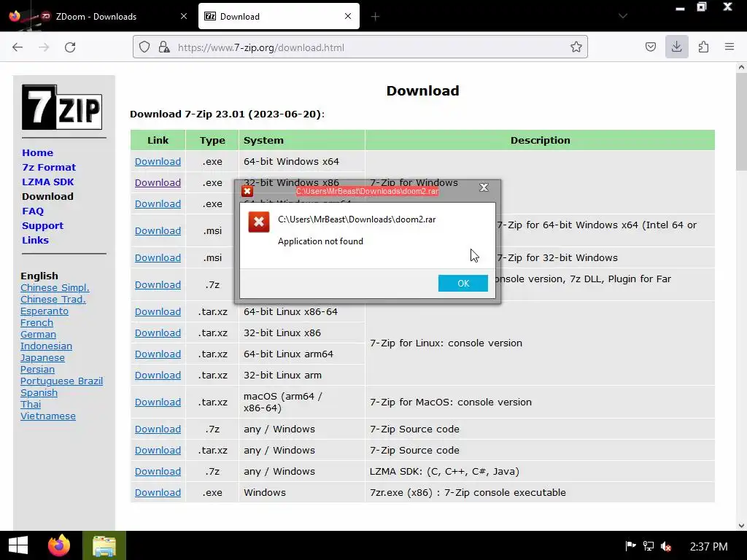Screen dimensions: 747x560
Task: Open the Windows Start menu
Action: click(x=18, y=545)
